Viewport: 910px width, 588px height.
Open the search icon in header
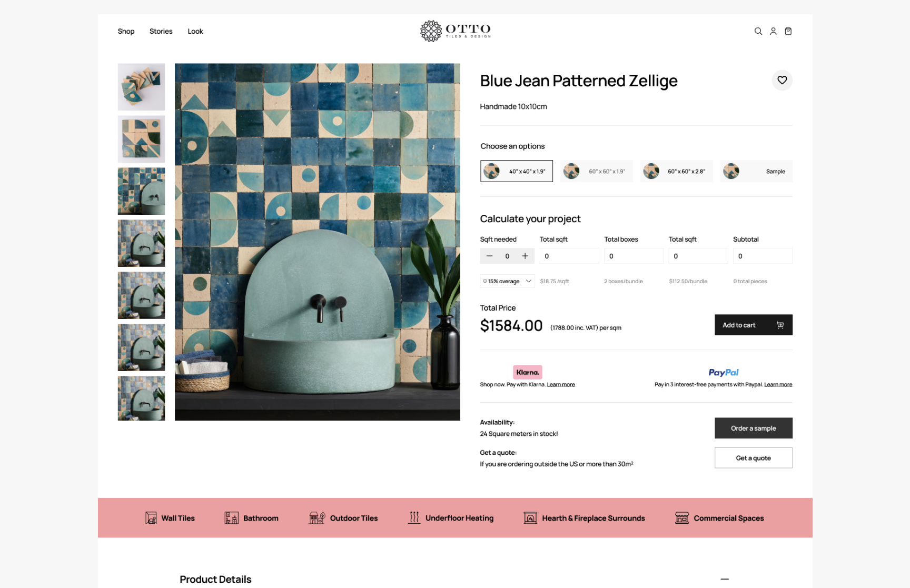[x=758, y=32]
